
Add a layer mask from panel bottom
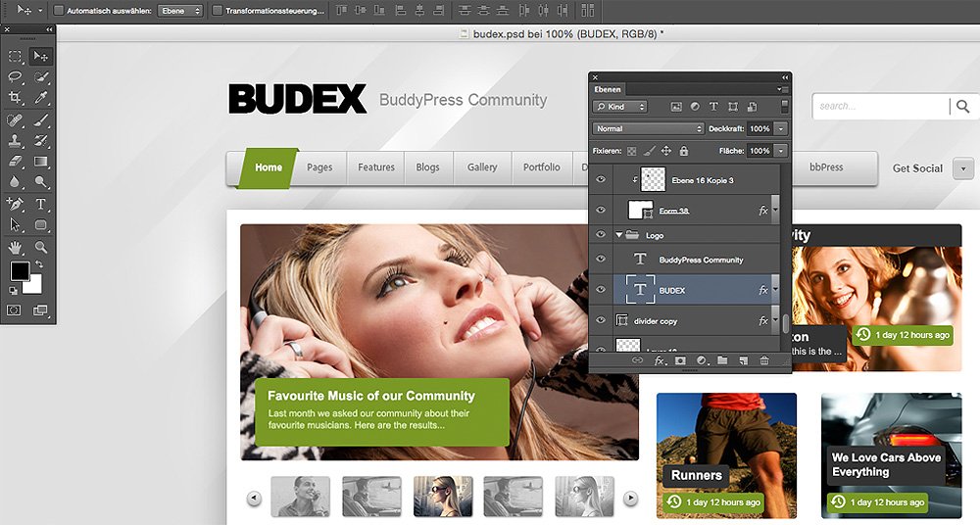click(681, 360)
